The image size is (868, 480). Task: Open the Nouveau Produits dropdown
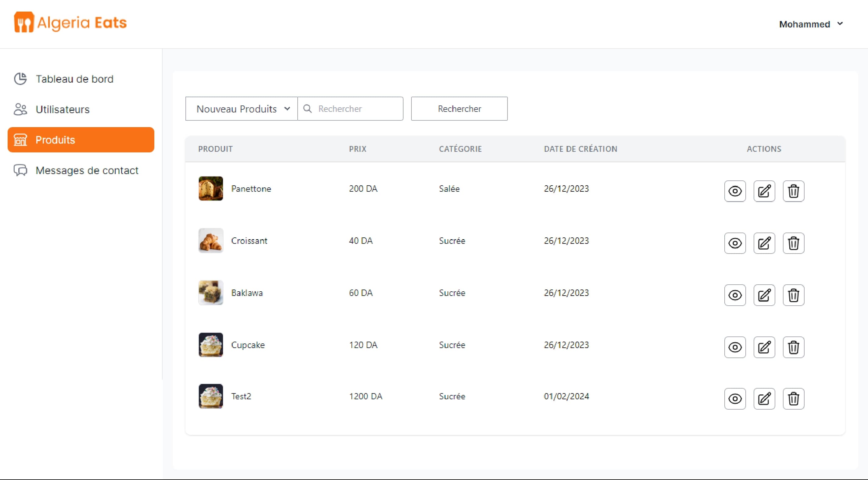(241, 109)
